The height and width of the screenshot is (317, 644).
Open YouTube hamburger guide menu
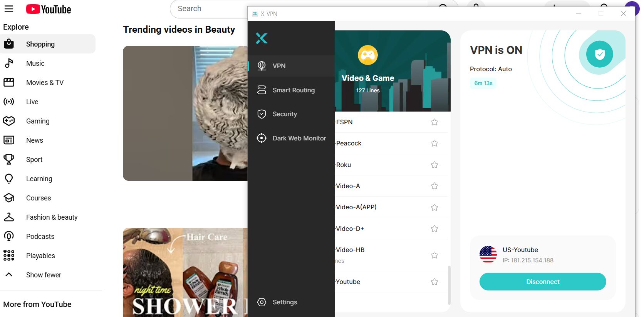9,9
